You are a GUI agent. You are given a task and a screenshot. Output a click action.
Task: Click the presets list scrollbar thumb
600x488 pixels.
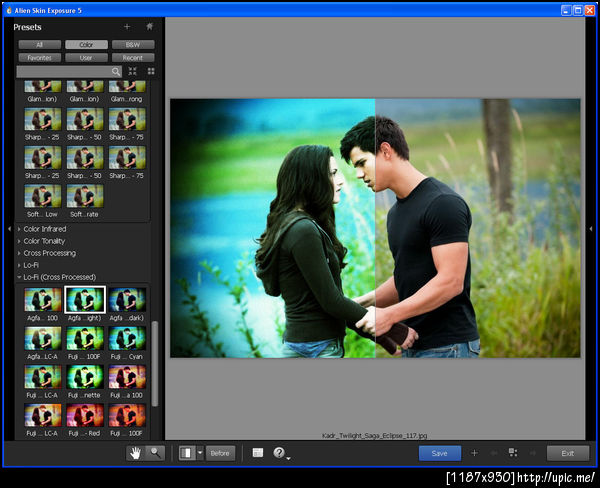coord(155,364)
